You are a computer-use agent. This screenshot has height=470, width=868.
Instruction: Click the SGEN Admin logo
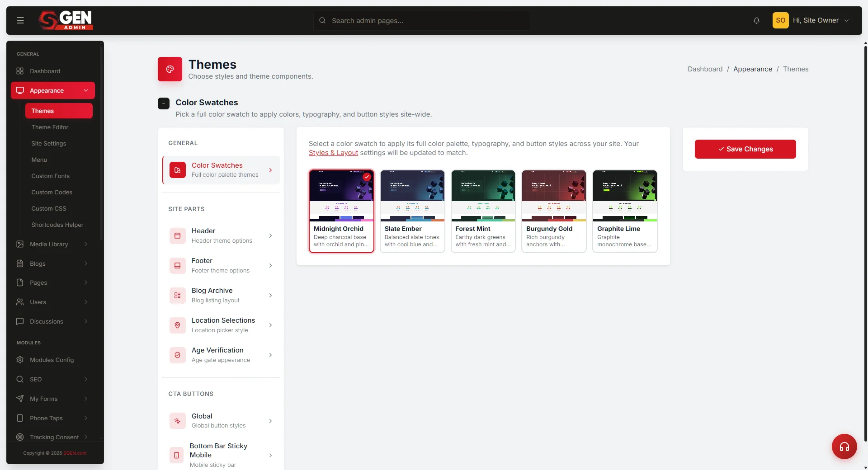66,20
